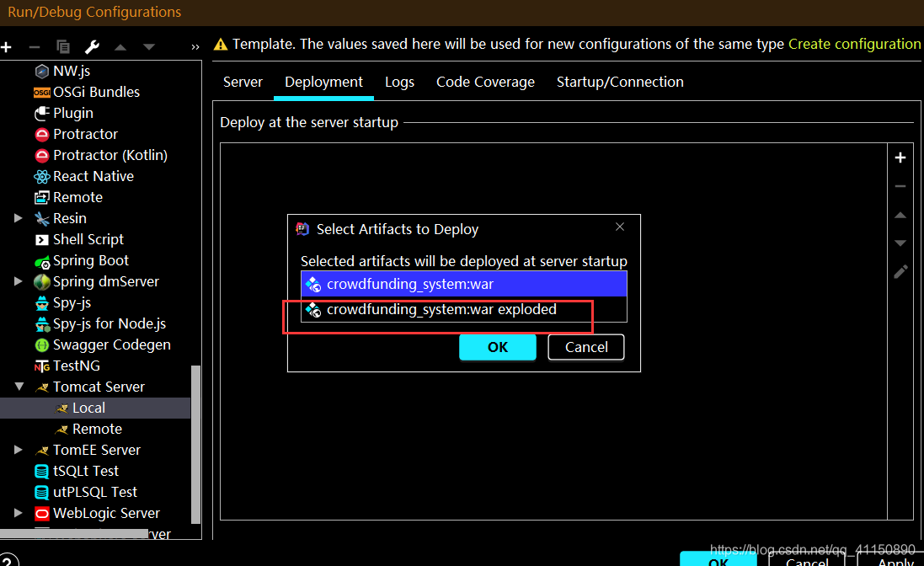Cancel the Select Artifacts dialog
This screenshot has height=566, width=924.
585,347
